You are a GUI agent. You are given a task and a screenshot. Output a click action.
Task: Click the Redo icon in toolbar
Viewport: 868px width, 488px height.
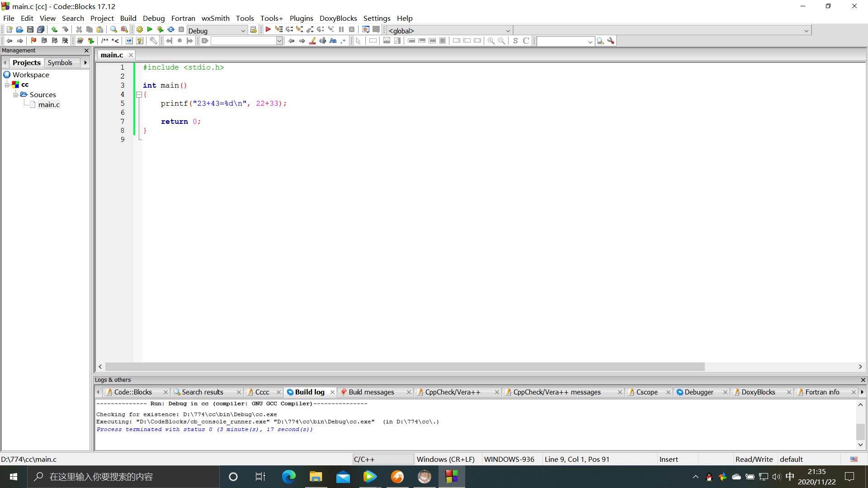point(63,30)
